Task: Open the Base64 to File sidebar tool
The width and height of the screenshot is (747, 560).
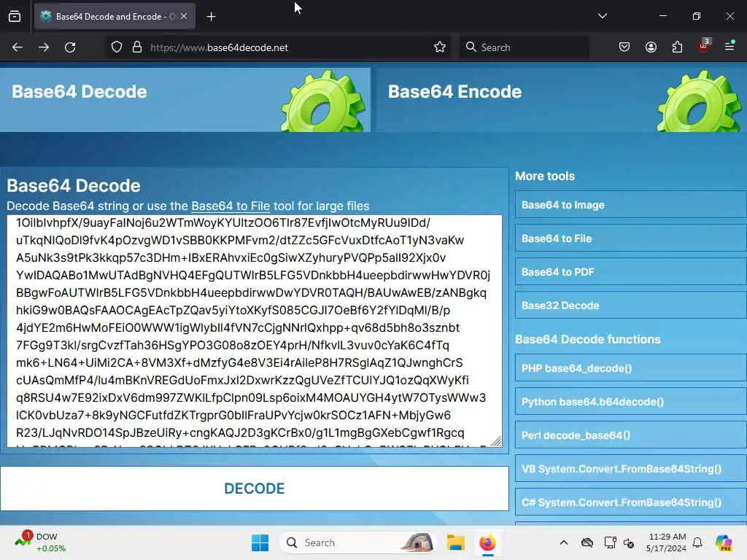Action: (631, 238)
